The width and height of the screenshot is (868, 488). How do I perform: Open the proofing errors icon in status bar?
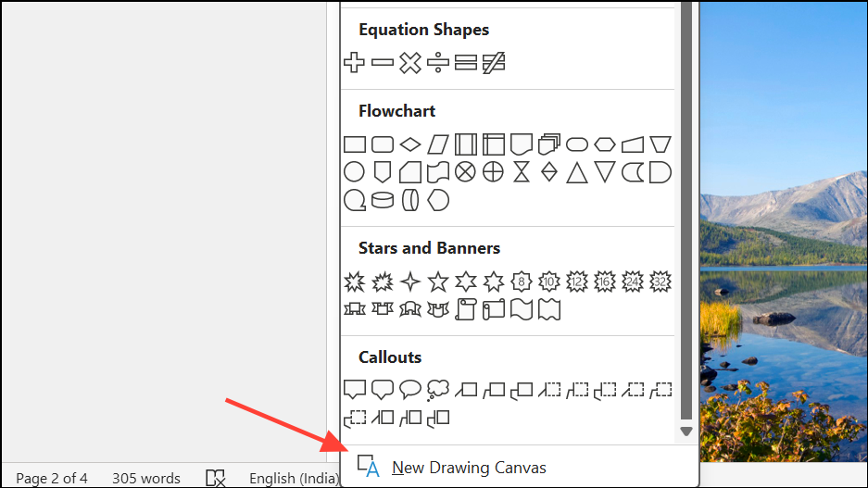coord(215,478)
